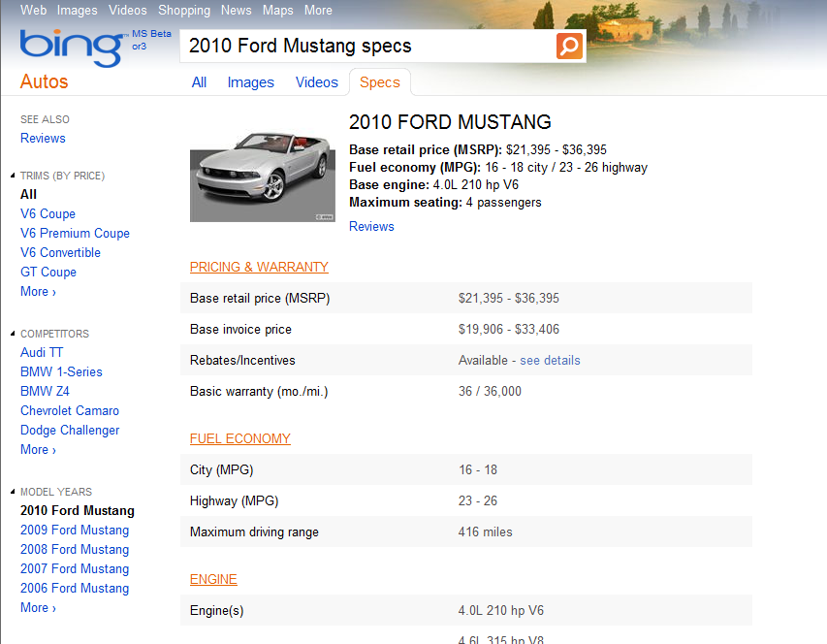Click the Pricing & Warranty section heading
The image size is (827, 644).
[x=259, y=268]
